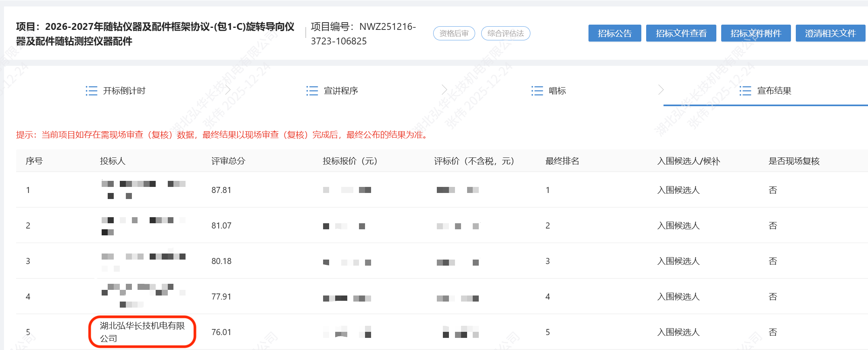This screenshot has width=868, height=350.
Task: Click the 综合评估法 tag
Action: tap(505, 34)
